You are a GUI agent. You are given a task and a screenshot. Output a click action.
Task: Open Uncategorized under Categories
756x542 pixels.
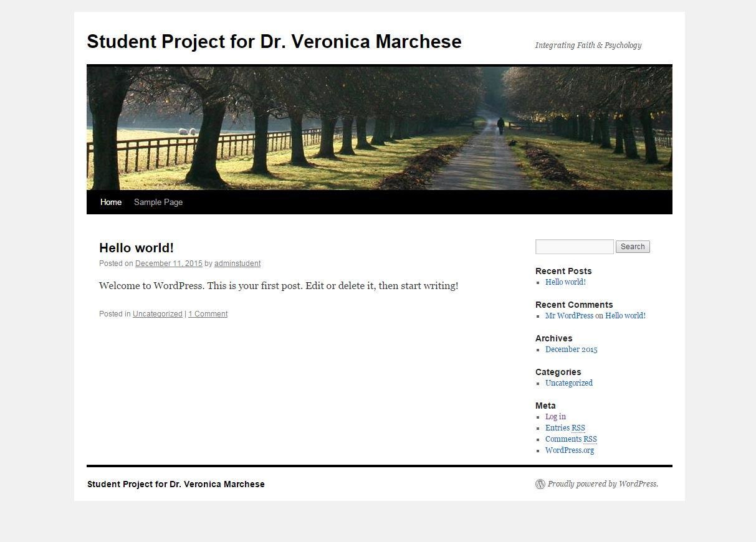(x=569, y=383)
